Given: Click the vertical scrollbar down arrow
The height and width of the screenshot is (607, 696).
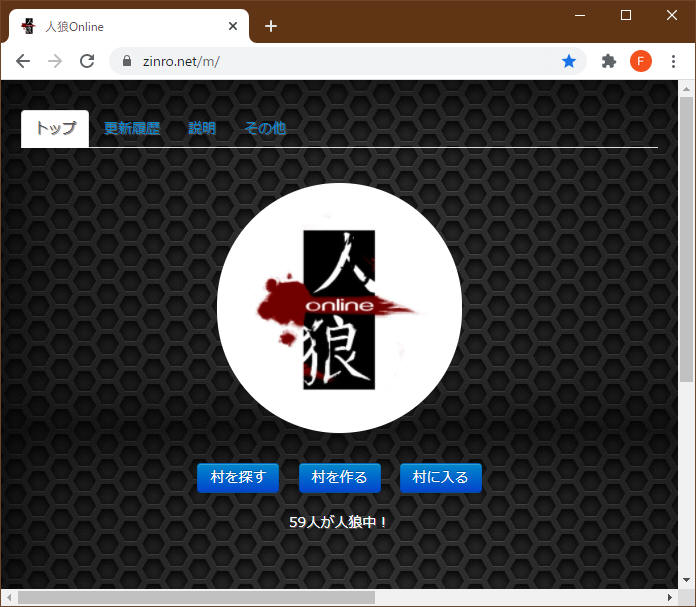Looking at the screenshot, I should click(x=687, y=580).
